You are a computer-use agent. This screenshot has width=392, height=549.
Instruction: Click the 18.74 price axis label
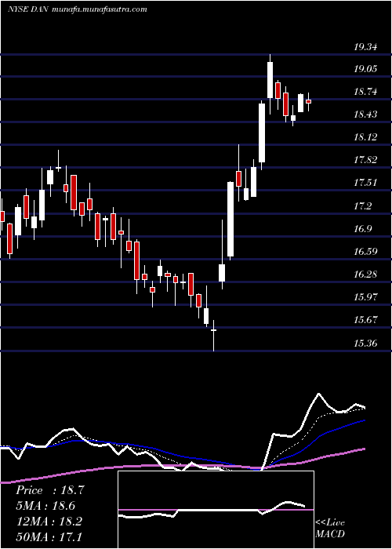point(365,92)
